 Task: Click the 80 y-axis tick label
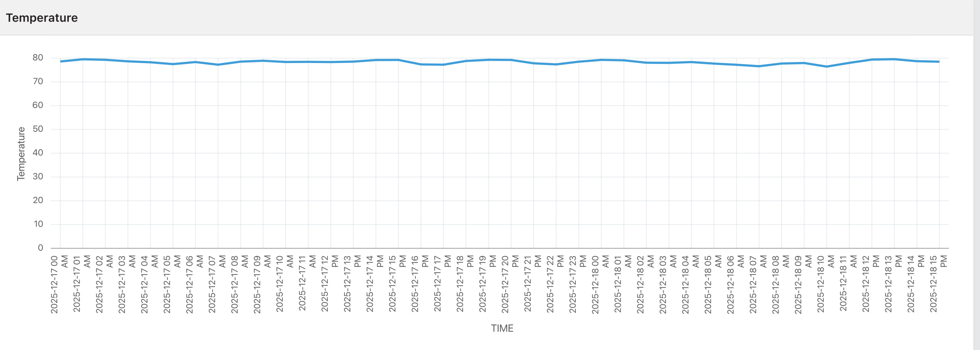[x=38, y=58]
